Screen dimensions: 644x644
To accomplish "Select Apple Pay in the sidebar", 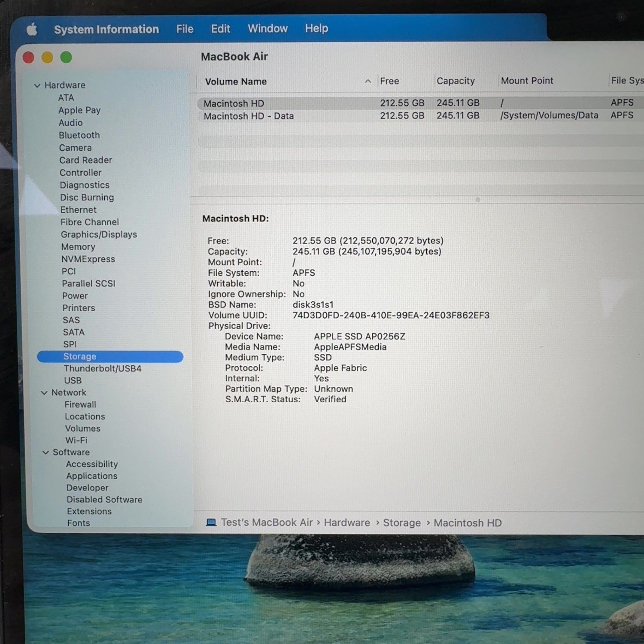I will click(x=79, y=110).
